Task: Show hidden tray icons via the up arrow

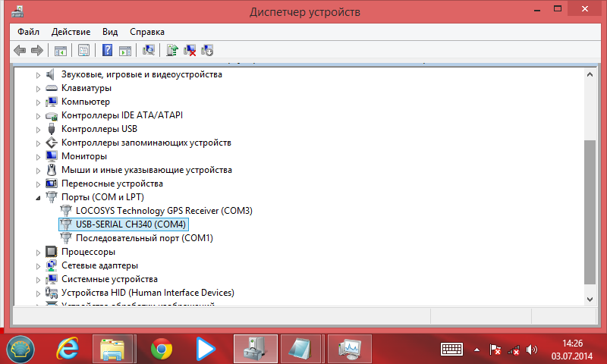Action: [x=477, y=350]
